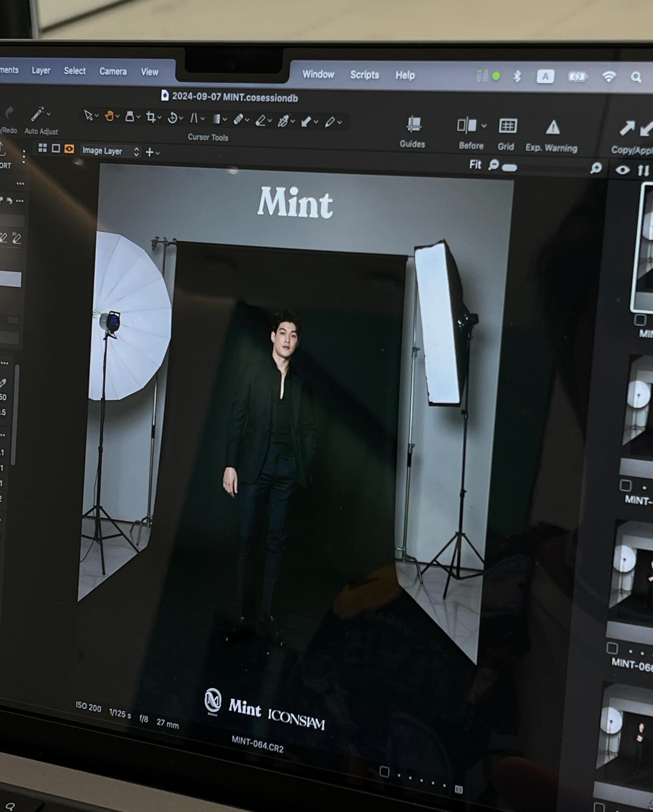Click the zoom in magnifier icon
Image resolution: width=653 pixels, height=812 pixels.
click(596, 169)
